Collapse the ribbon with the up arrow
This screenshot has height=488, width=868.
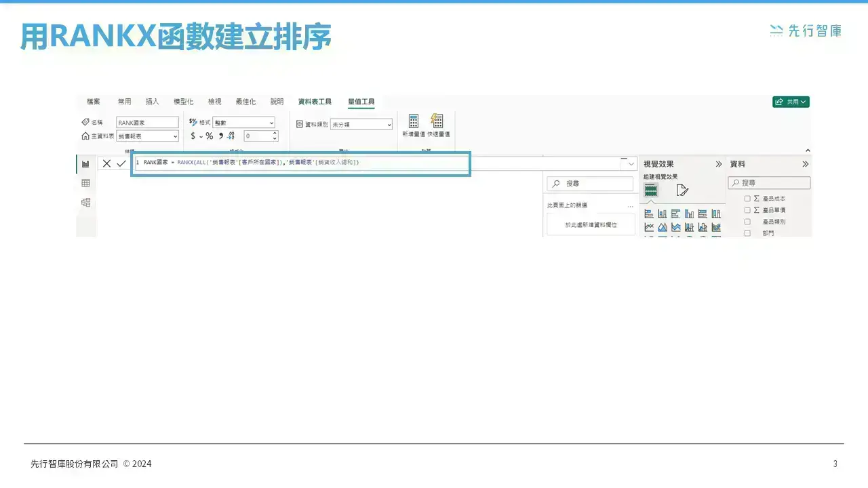pos(808,150)
